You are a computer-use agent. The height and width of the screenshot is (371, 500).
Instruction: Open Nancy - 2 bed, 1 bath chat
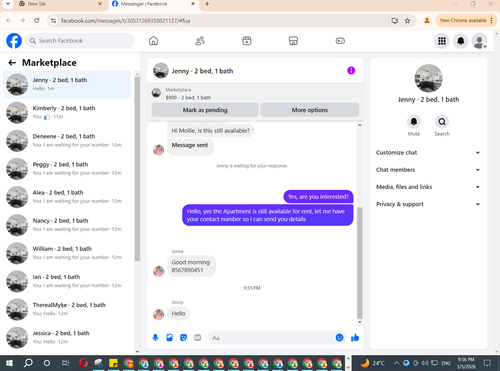pos(67,225)
